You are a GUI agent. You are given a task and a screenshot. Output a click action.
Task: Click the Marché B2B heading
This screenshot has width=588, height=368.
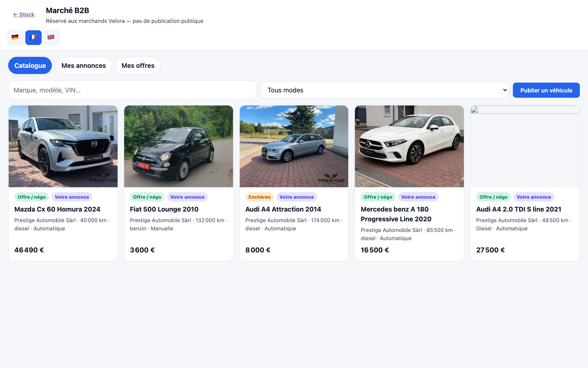[68, 10]
